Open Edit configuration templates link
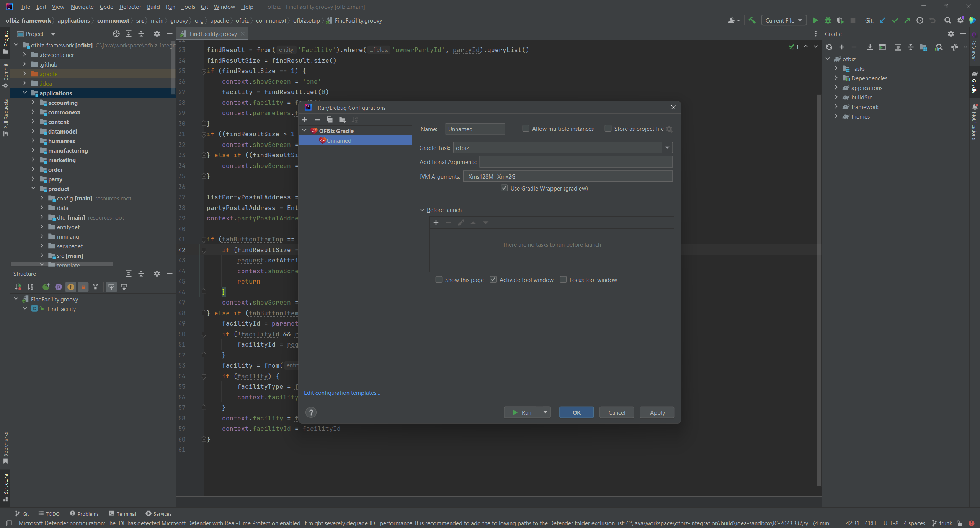 click(x=342, y=393)
